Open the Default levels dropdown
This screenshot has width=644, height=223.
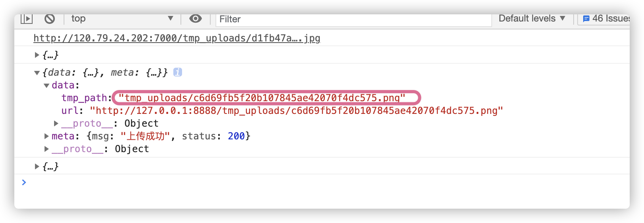tap(532, 18)
